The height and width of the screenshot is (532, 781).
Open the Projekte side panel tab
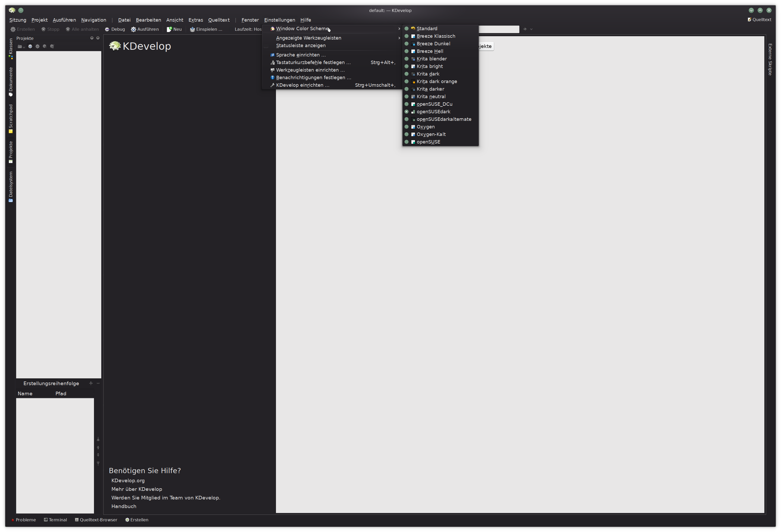click(11, 152)
